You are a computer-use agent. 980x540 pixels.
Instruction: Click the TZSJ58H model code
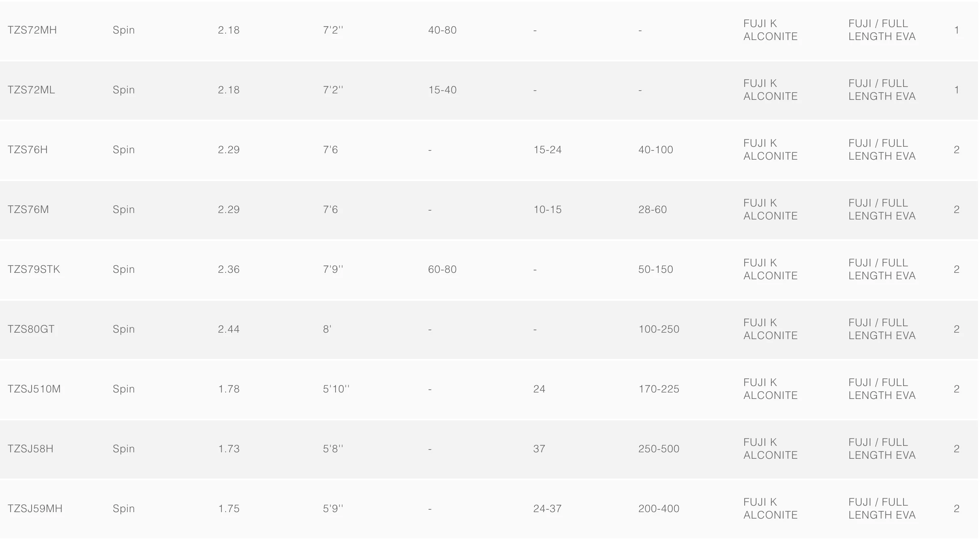(30, 449)
